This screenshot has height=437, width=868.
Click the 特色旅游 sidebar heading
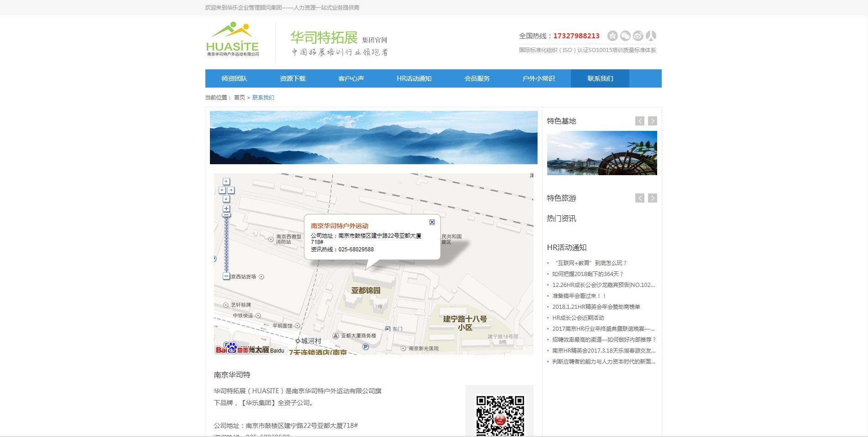click(x=562, y=198)
